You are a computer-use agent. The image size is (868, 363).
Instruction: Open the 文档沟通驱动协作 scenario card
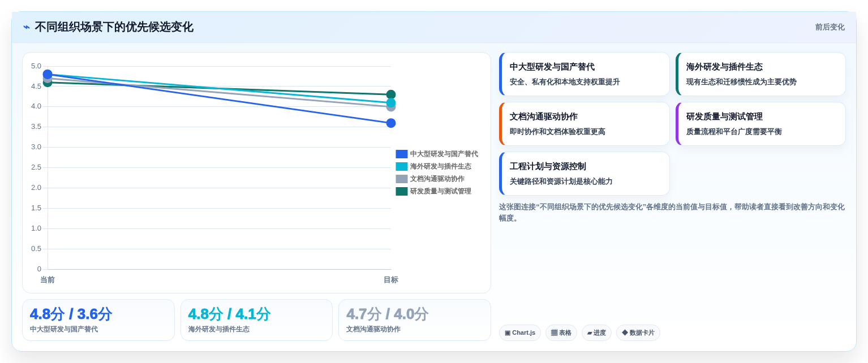pyautogui.click(x=585, y=124)
